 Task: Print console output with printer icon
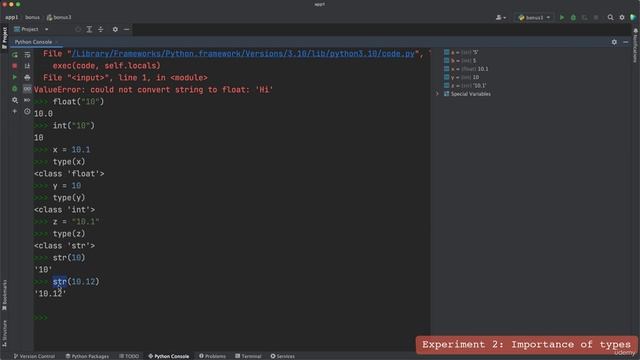coord(27,77)
